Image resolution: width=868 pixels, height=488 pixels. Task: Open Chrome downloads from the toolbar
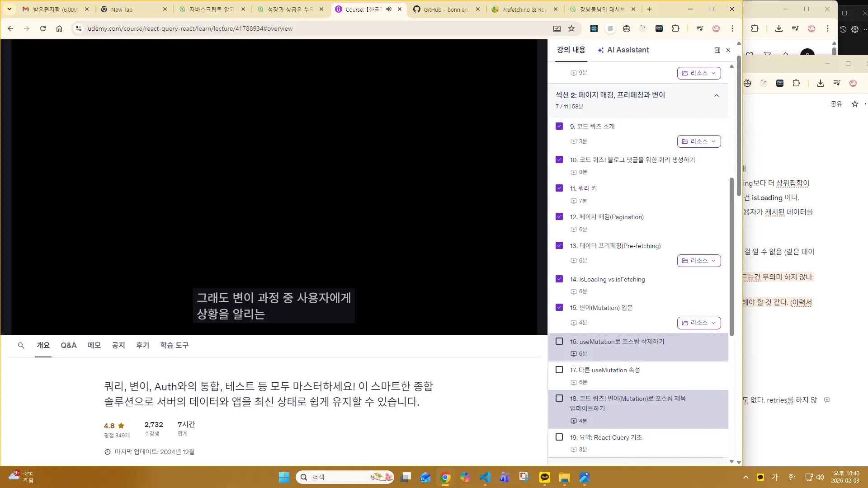click(x=779, y=28)
